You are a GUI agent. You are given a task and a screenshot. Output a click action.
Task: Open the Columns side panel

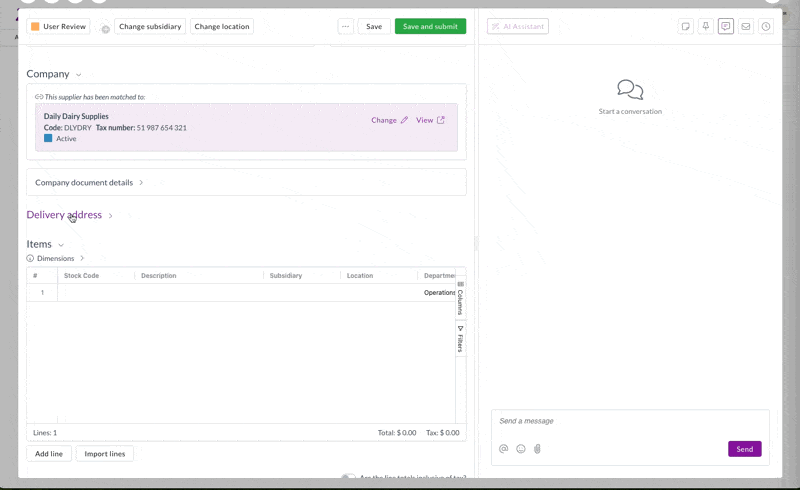tap(460, 298)
